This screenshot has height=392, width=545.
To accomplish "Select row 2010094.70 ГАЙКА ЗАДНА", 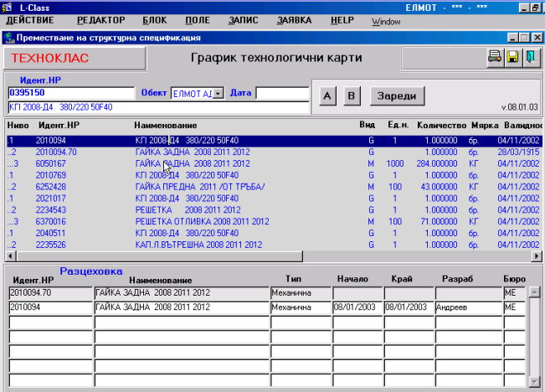I will pyautogui.click(x=274, y=152).
